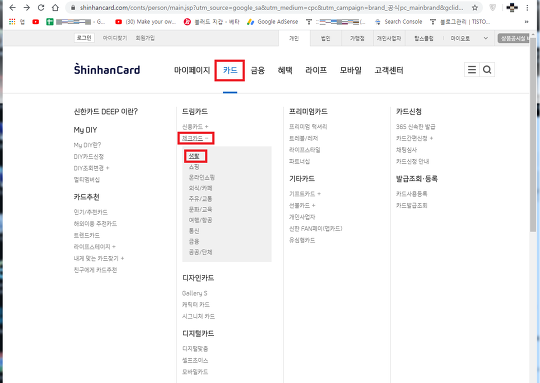Open the 혜택 main menu
Viewport: 540px width, 383px height.
pyautogui.click(x=285, y=70)
